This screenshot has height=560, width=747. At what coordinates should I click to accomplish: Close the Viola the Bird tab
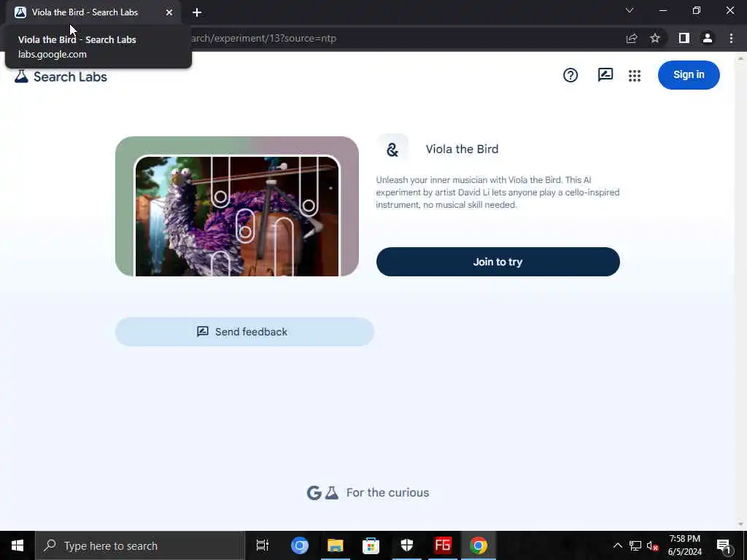(169, 12)
